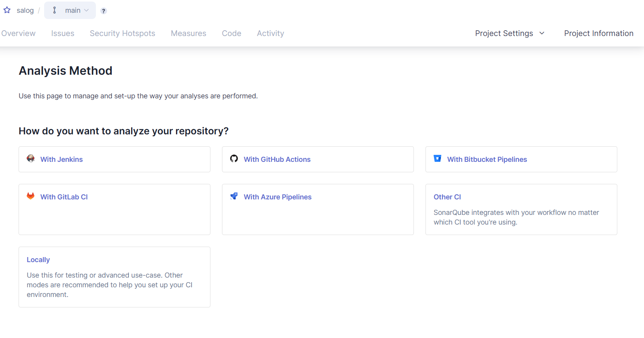This screenshot has width=644, height=338.
Task: Click the Other CI description text
Action: point(516,217)
